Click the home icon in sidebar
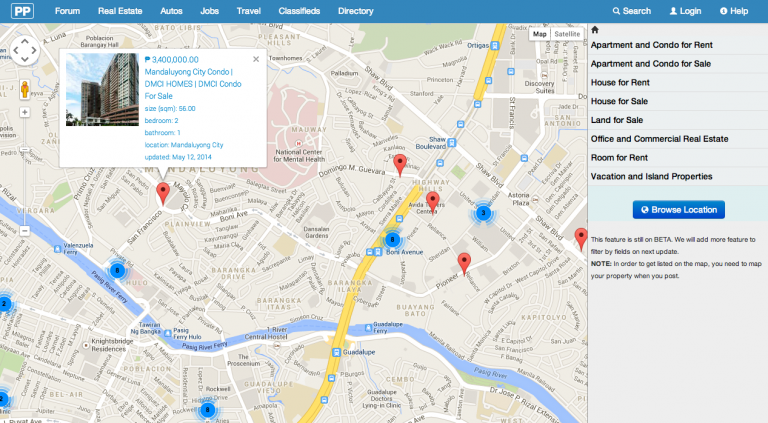Image resolution: width=768 pixels, height=423 pixels. 595,30
